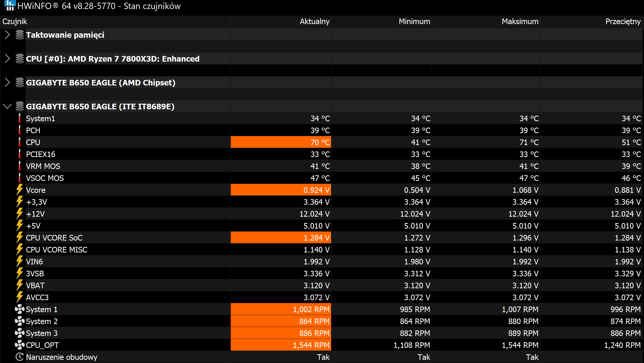Viewport: 644px width, 363px height.
Task: Click the fan icon beside the CPU_OPT row
Action: pos(19,345)
